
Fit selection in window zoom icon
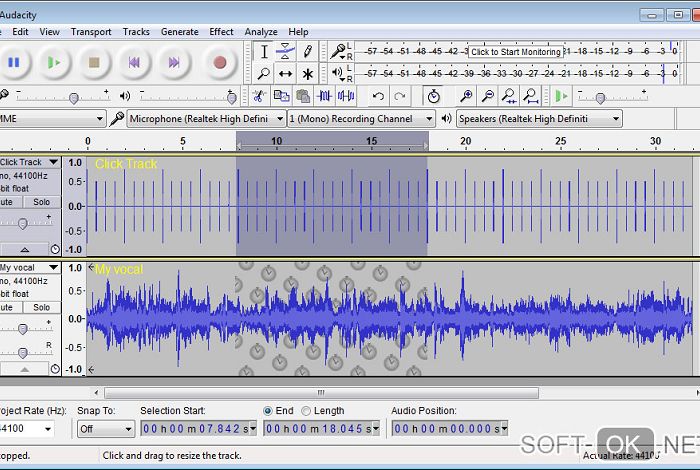[x=509, y=96]
